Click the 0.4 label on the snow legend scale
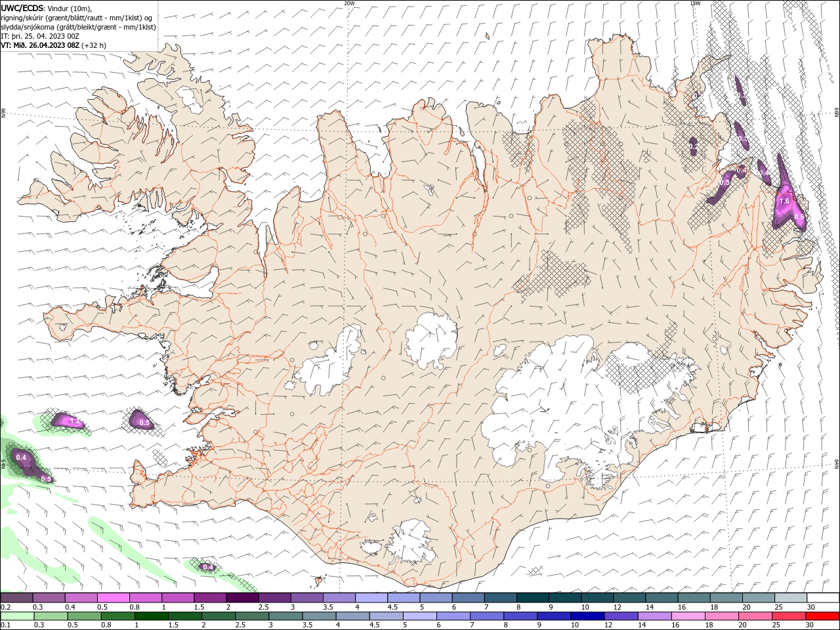Screen dimensions: 840x630 pyautogui.click(x=70, y=607)
